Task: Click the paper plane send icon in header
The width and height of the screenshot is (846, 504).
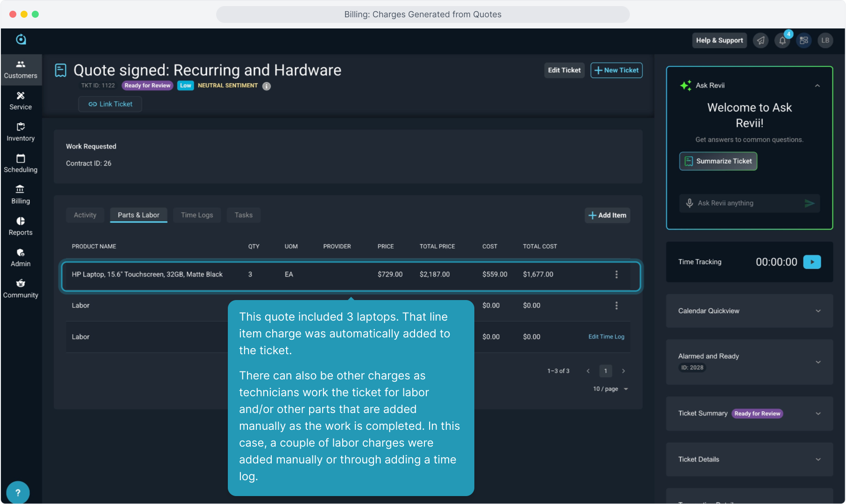Action: [761, 41]
